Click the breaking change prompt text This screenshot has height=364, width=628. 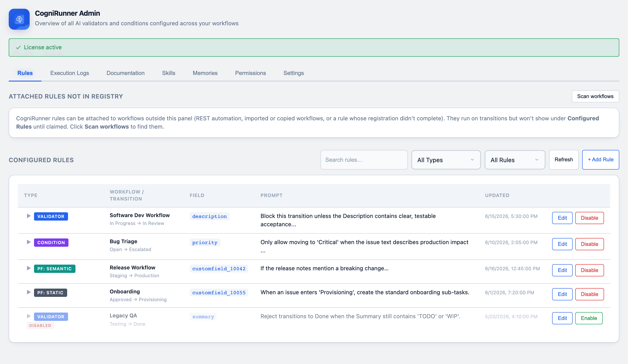pos(324,268)
